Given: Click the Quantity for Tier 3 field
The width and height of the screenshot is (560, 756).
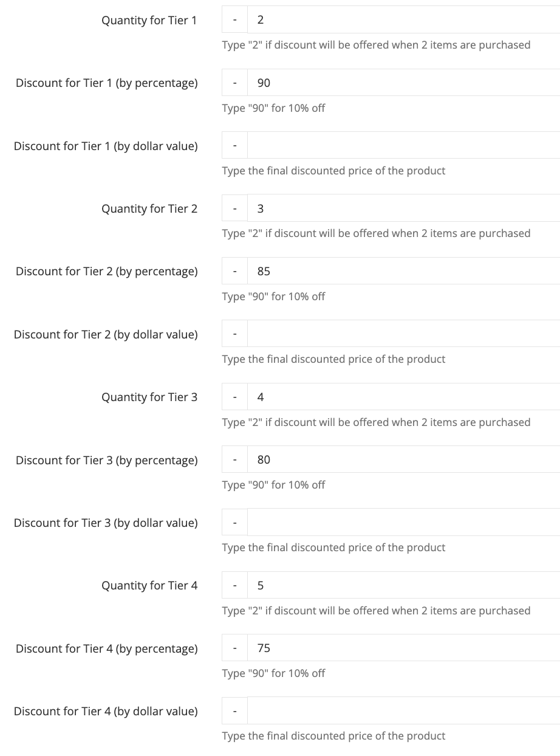Looking at the screenshot, I should [403, 397].
